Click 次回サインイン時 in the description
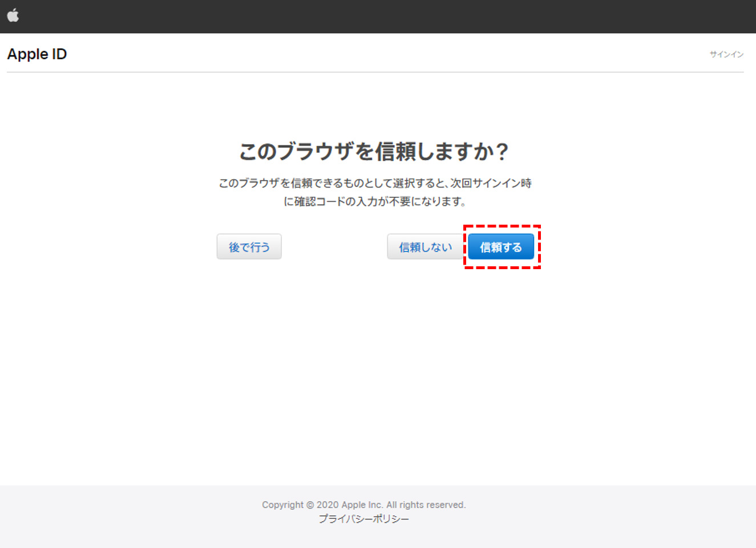The width and height of the screenshot is (756, 548). [491, 183]
